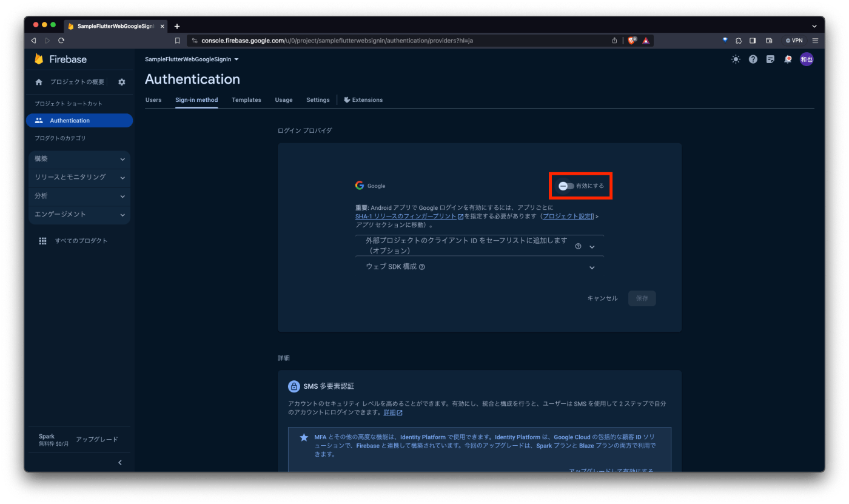Collapse the sidebar with bottom chevron

[x=119, y=462]
